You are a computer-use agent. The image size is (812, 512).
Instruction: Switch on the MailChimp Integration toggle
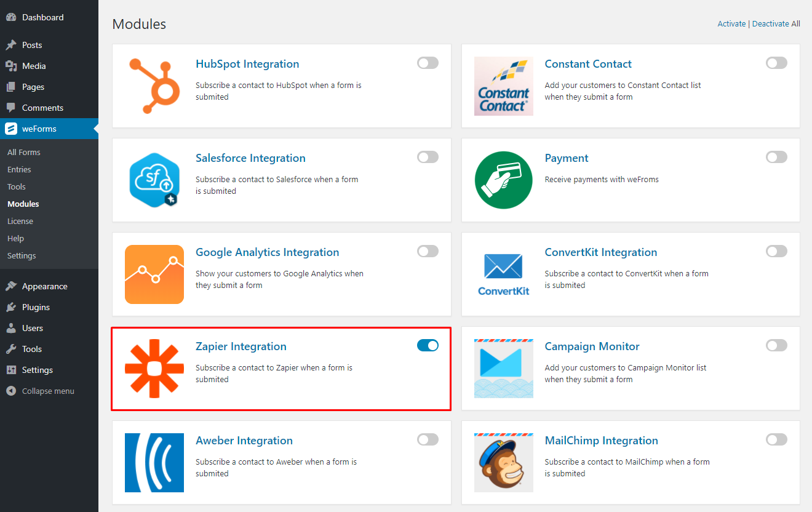tap(776, 439)
